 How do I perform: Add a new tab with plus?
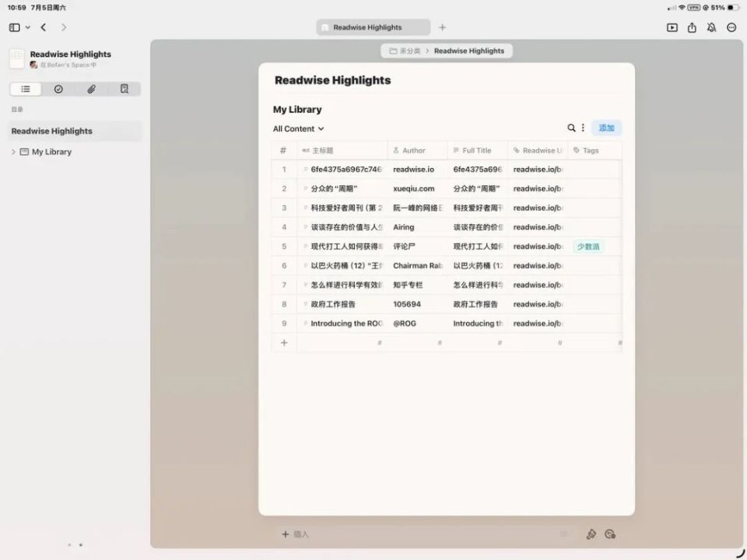click(x=442, y=28)
